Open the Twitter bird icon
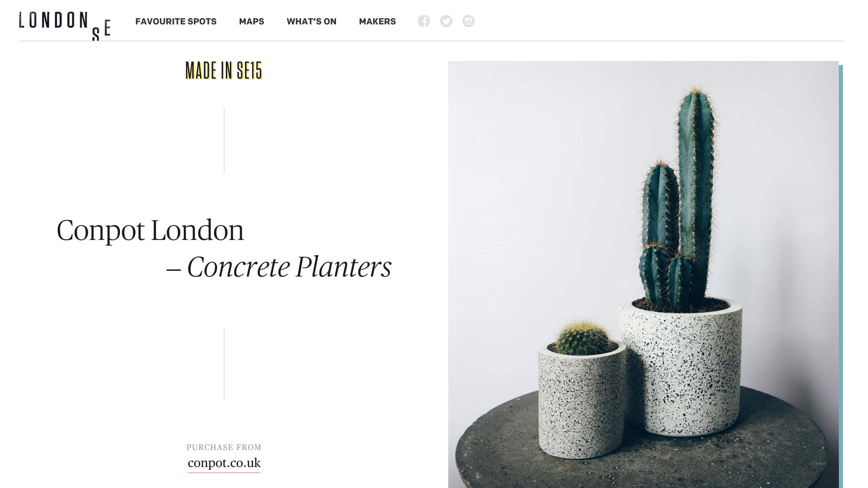868x488 pixels. point(446,21)
